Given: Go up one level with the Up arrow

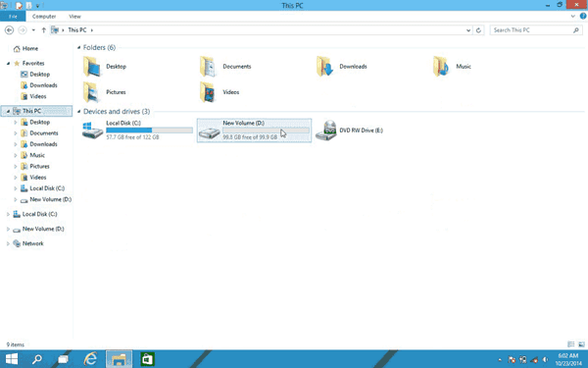Looking at the screenshot, I should [43, 30].
